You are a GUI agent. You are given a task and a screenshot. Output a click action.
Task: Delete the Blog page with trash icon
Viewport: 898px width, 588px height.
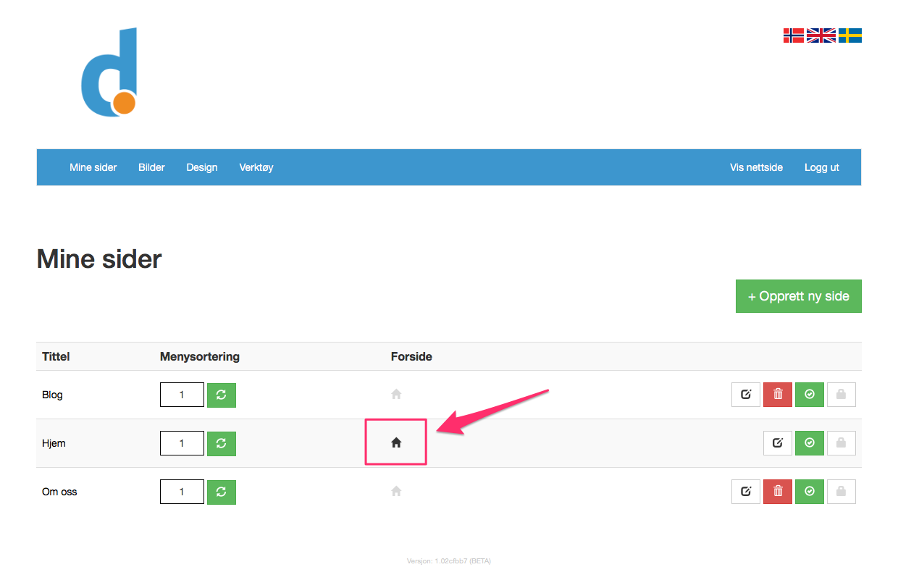point(778,395)
